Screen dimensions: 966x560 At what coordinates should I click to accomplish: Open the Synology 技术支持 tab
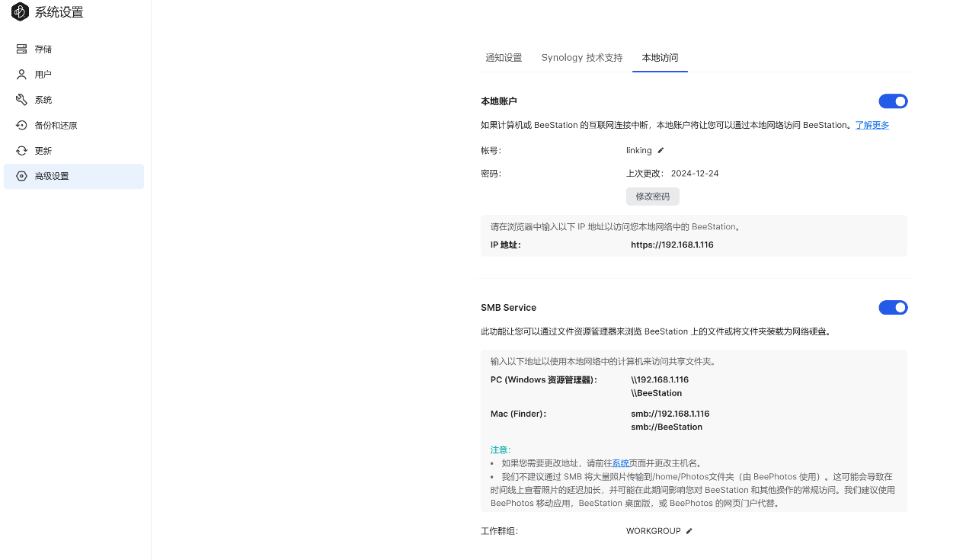click(581, 58)
